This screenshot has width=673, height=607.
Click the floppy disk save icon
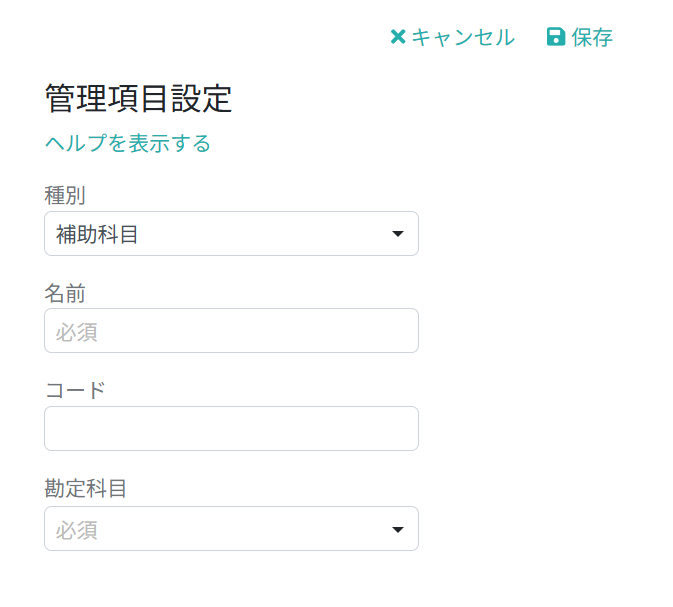pyautogui.click(x=556, y=38)
